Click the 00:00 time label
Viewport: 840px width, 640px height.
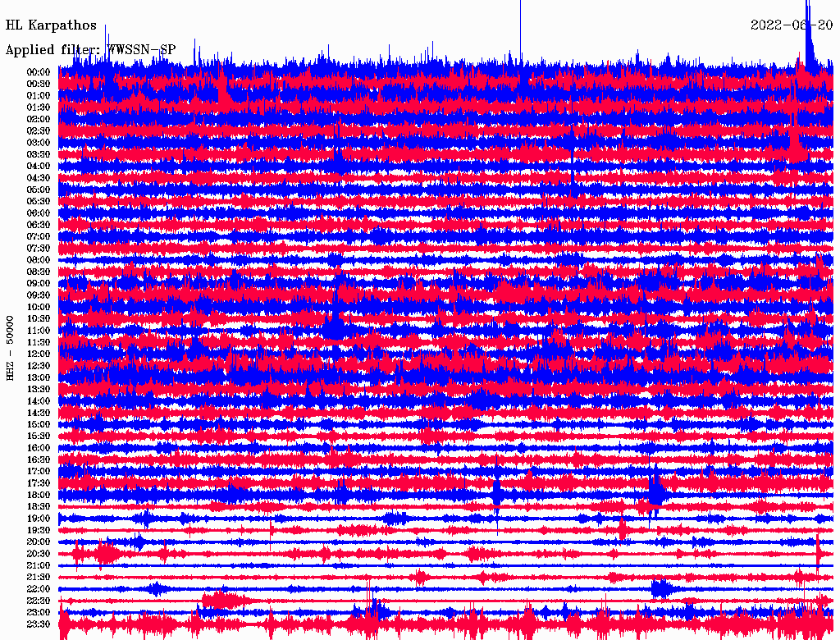pos(39,72)
